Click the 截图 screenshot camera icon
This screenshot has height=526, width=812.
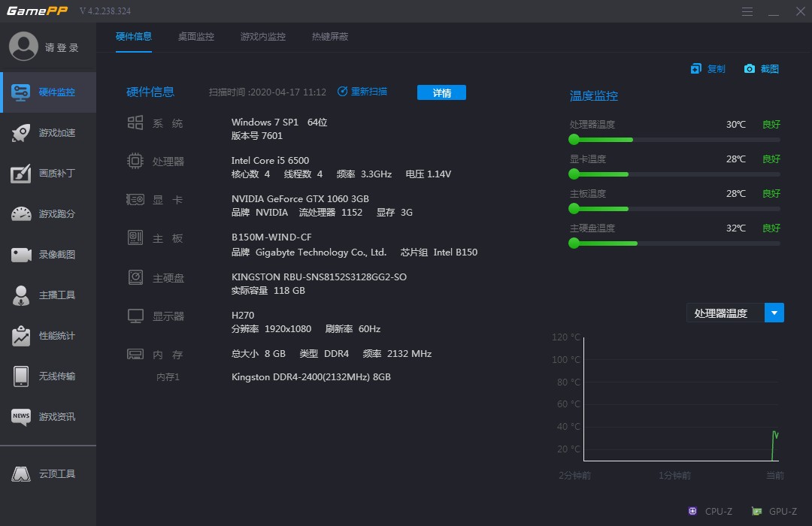[x=750, y=69]
